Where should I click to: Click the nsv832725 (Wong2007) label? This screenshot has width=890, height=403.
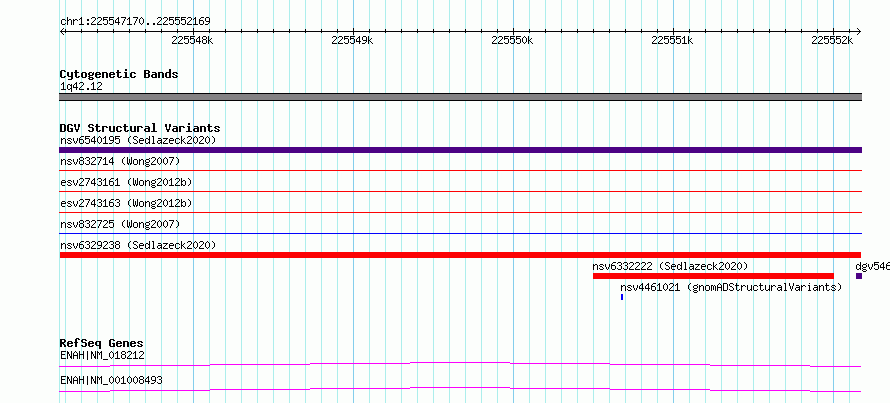pyautogui.click(x=120, y=224)
